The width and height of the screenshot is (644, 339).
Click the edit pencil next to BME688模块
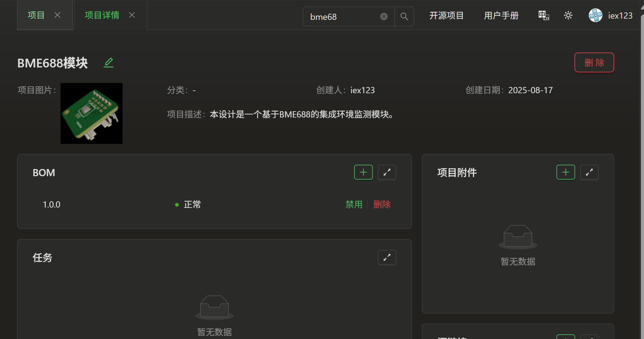(109, 63)
